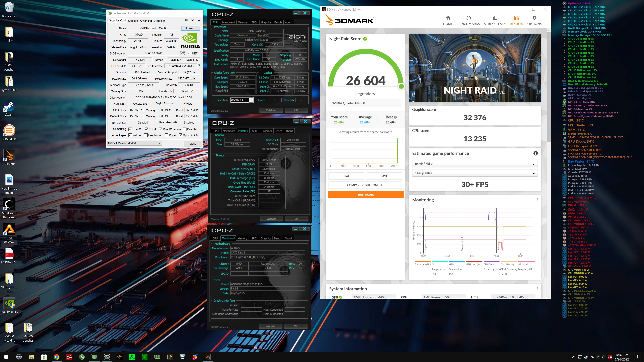Open 3DMark OPTIONS gear

tap(534, 20)
